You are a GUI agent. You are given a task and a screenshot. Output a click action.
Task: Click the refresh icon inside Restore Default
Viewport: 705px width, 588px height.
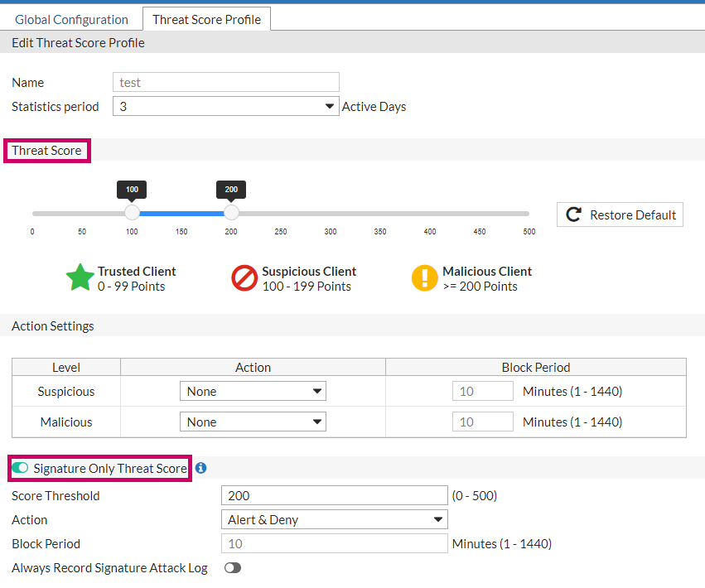click(572, 214)
